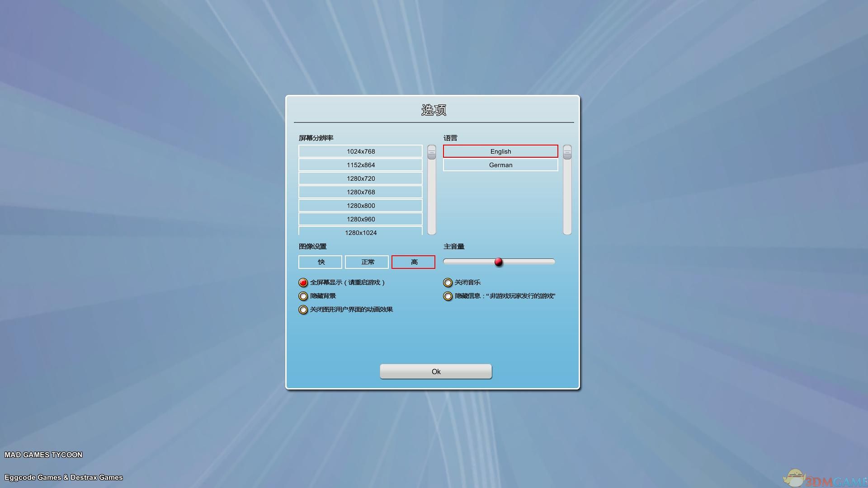Set graphics quality to 快 (fast)
This screenshot has height=488, width=868.
click(x=320, y=262)
